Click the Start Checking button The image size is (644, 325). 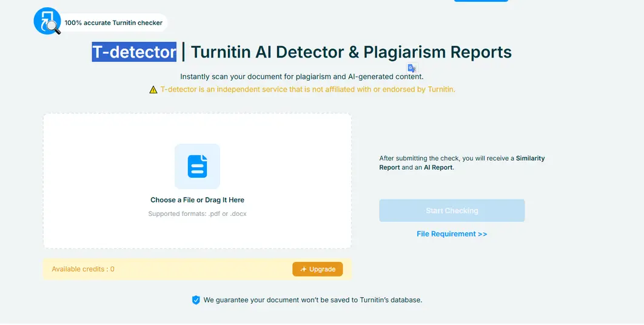(452, 211)
